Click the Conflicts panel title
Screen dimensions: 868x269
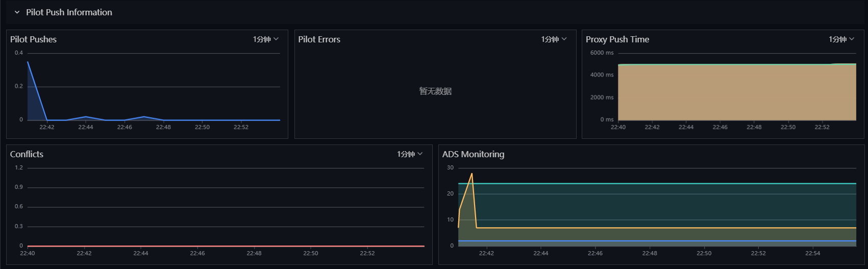pyautogui.click(x=27, y=154)
